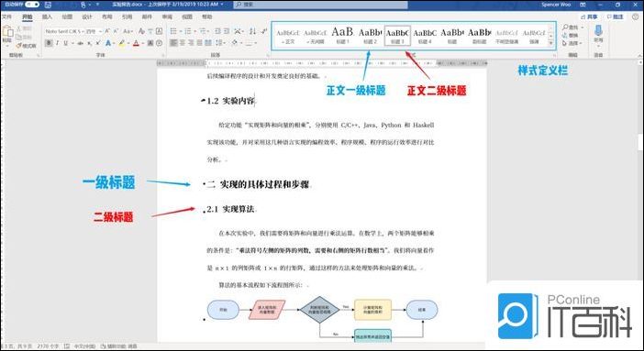Image resolution: width=644 pixels, height=351 pixels.
Task: Click the 共享 share button
Action: pos(589,16)
